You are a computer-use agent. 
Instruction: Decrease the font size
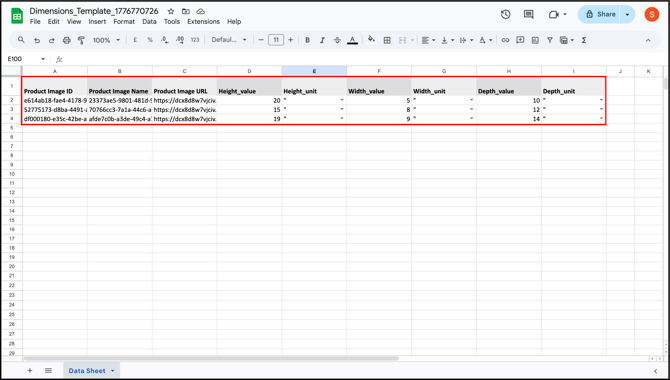point(261,40)
